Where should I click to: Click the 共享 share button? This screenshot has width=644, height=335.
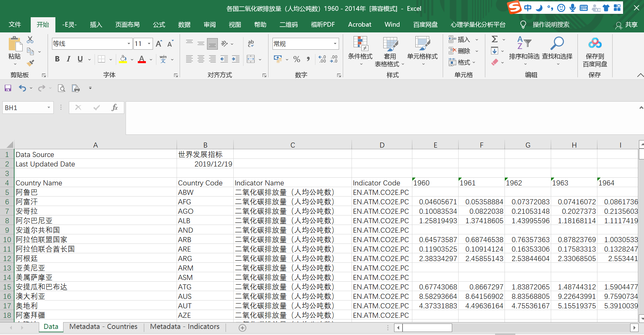tap(627, 25)
